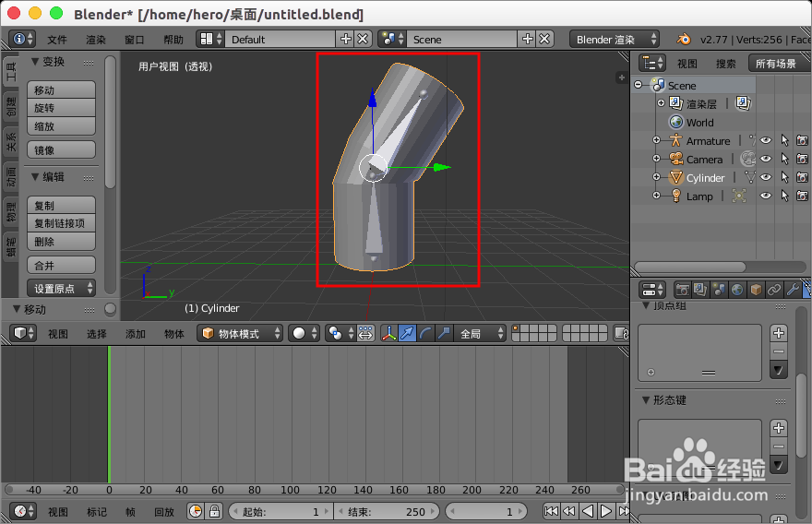This screenshot has height=524, width=812.
Task: Open Object properties tab cube icon
Action: (x=756, y=290)
